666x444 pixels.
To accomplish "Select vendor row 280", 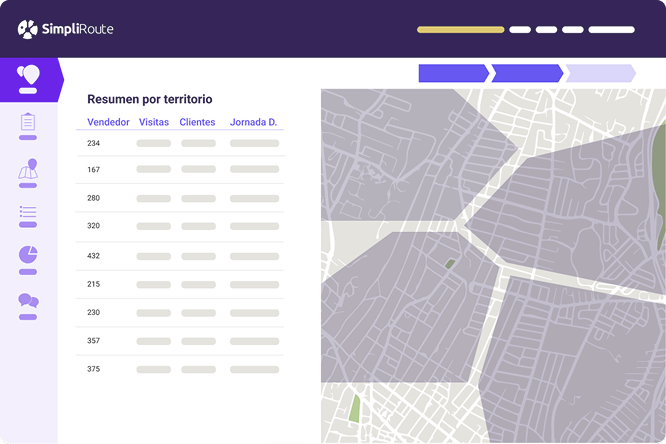I will [x=180, y=198].
